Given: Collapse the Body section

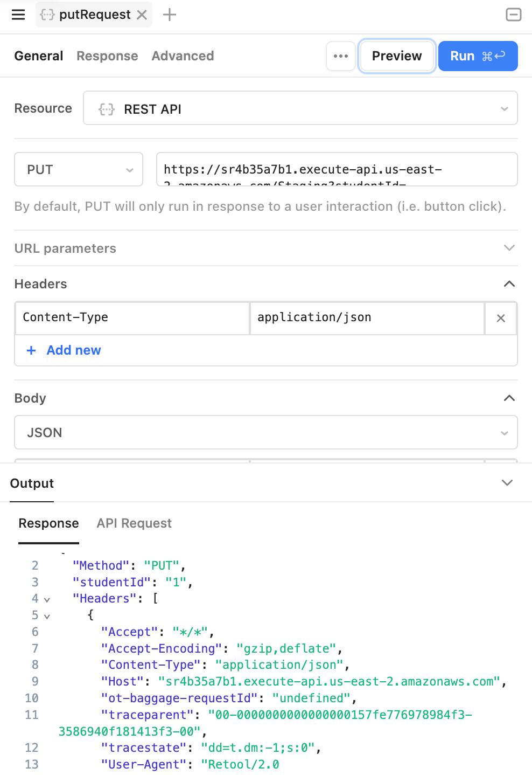Looking at the screenshot, I should (509, 398).
